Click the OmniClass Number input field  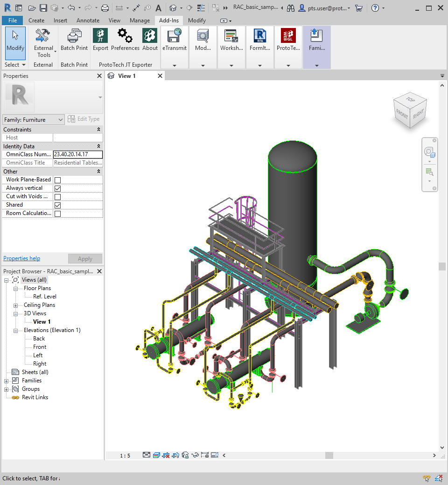coord(77,154)
